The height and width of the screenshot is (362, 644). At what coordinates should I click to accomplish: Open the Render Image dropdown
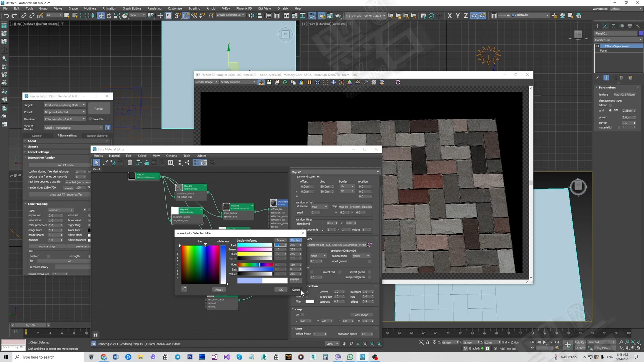[206, 82]
